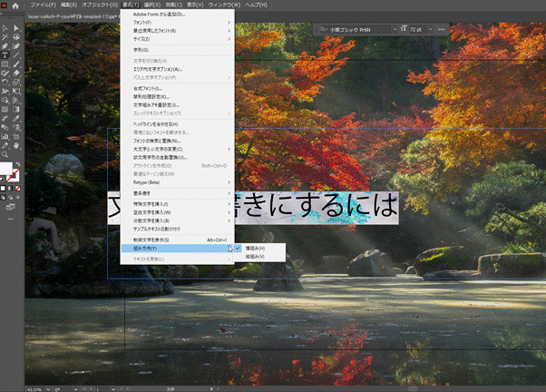546x392 pixels.
Task: Open the font size dropdown arrow
Action: pyautogui.click(x=431, y=29)
